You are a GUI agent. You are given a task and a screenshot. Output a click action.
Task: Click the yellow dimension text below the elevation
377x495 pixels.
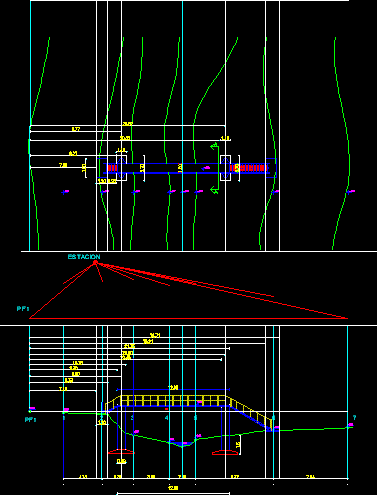[173, 488]
